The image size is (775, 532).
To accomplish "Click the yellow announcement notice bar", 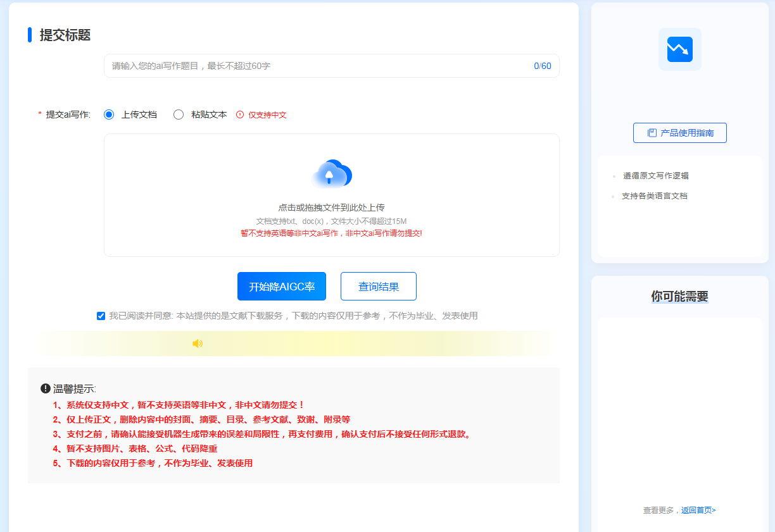I will click(380, 343).
